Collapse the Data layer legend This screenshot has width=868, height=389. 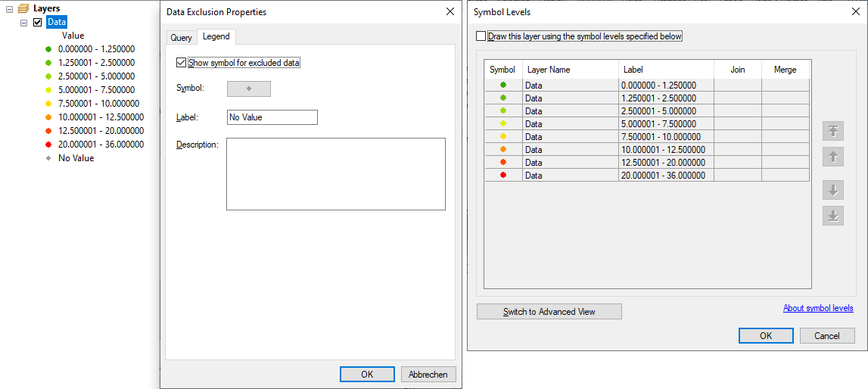[x=24, y=23]
